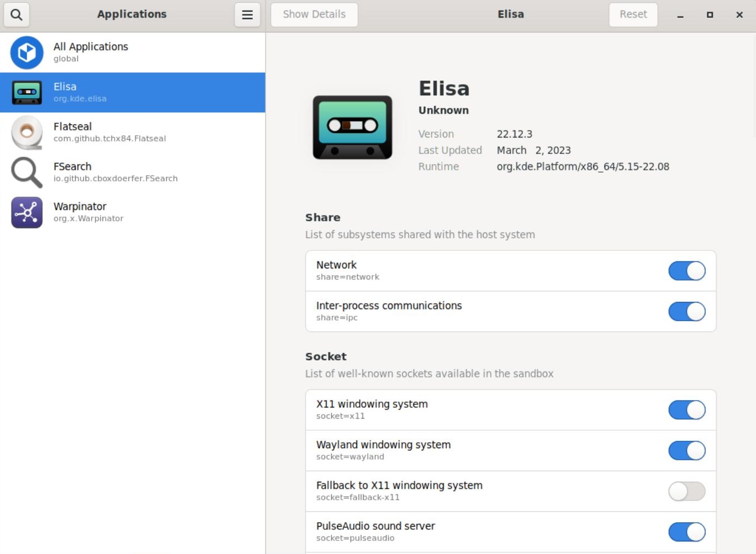This screenshot has width=756, height=554.
Task: Click share=network subtitle text
Action: pos(348,277)
